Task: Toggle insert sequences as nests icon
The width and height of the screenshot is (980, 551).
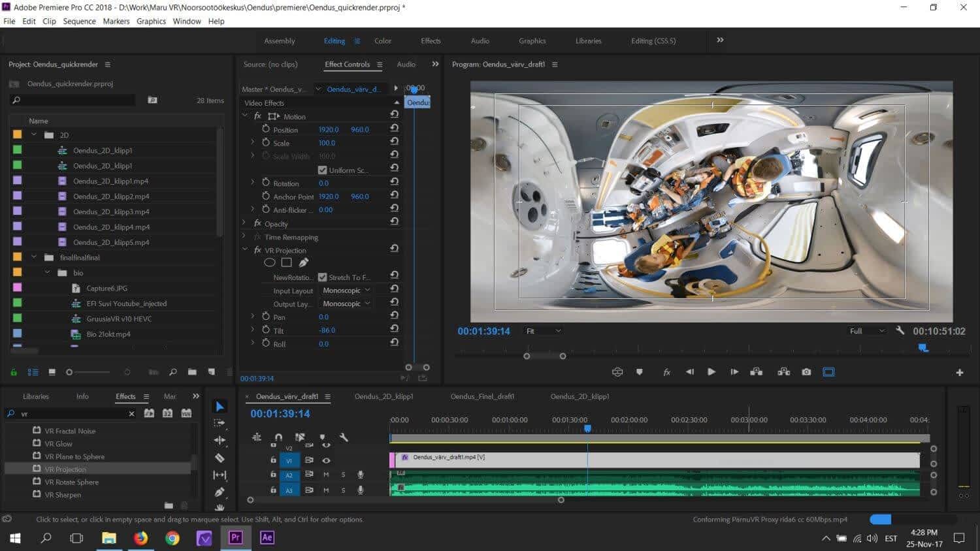Action: point(256,437)
